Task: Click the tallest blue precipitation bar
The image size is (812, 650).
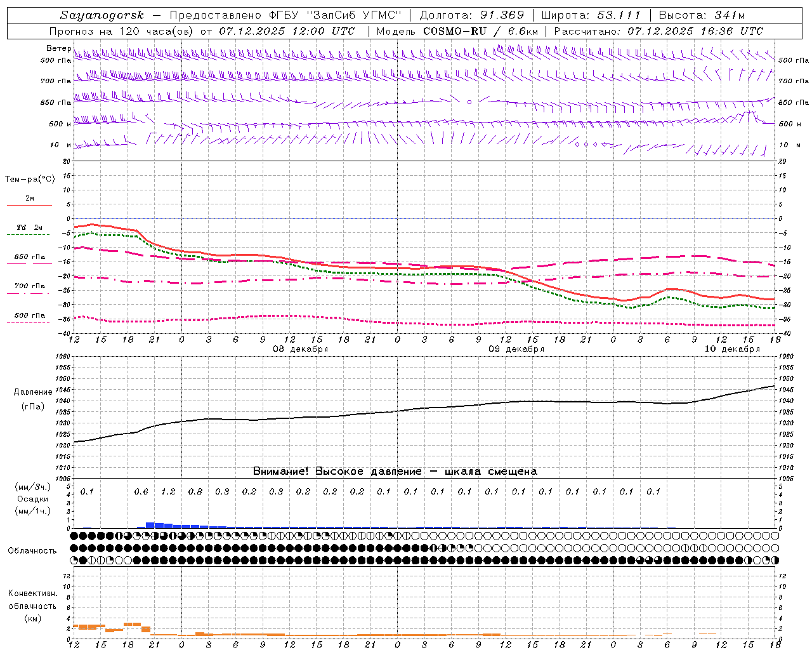Action: [150, 525]
